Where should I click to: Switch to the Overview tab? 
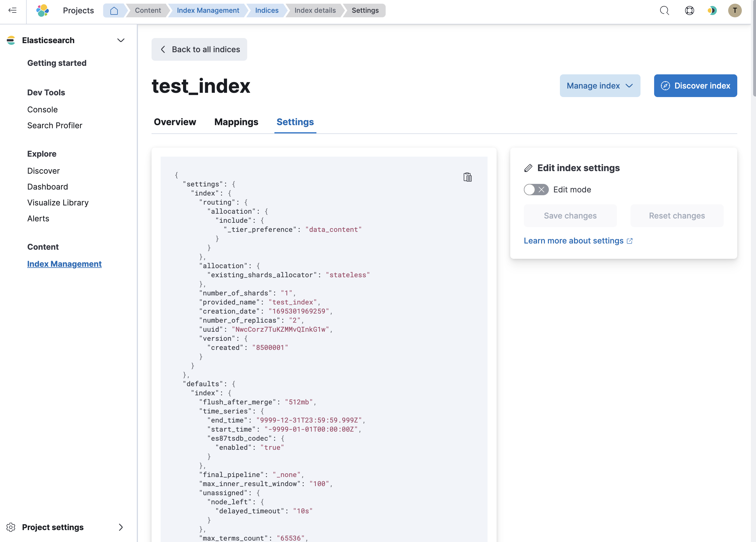175,122
